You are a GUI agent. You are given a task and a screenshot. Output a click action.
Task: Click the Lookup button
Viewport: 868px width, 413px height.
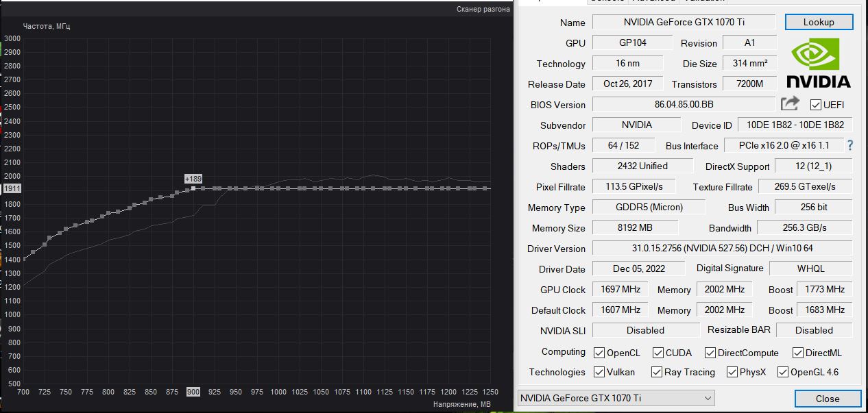819,22
